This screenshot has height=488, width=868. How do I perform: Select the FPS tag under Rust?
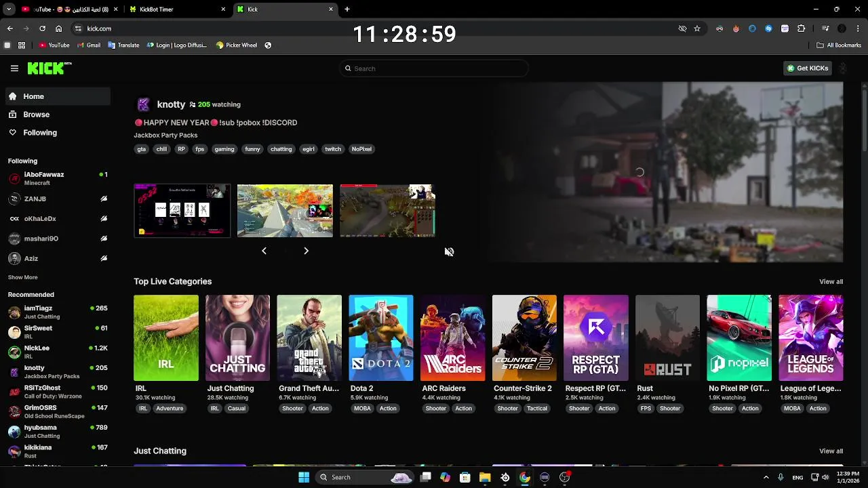[646, 409]
